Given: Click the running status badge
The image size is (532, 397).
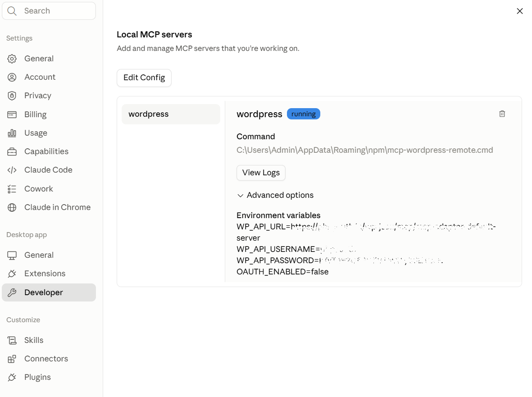Looking at the screenshot, I should [x=303, y=114].
